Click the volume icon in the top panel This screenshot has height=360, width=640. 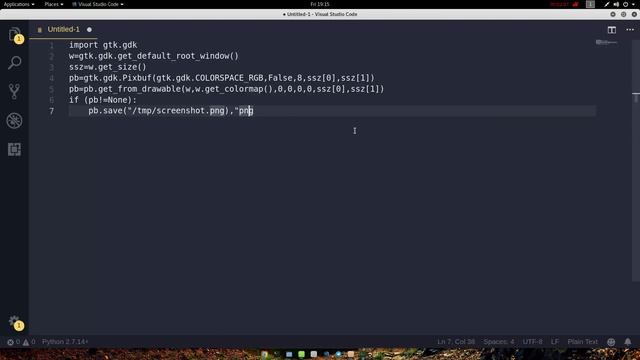pos(616,4)
